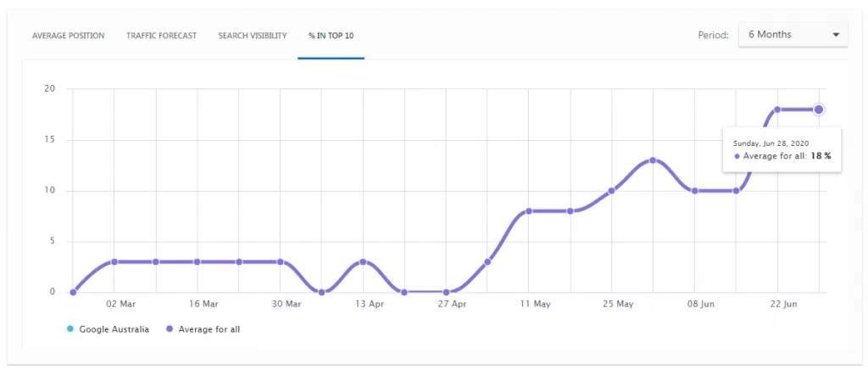Click the 30 Mar data point at 3

(x=280, y=261)
